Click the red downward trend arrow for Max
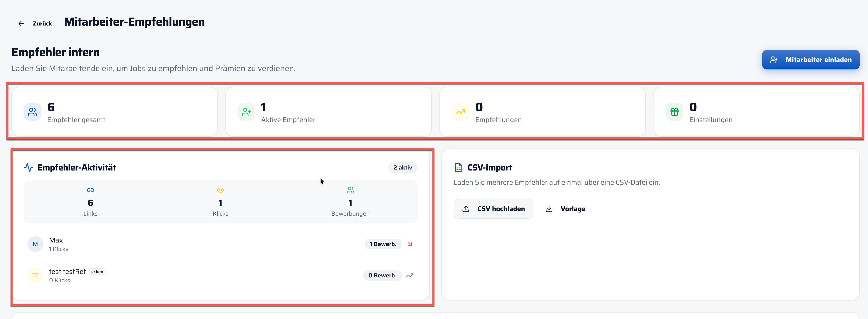Viewport: 868px width, 319px height. (409, 244)
